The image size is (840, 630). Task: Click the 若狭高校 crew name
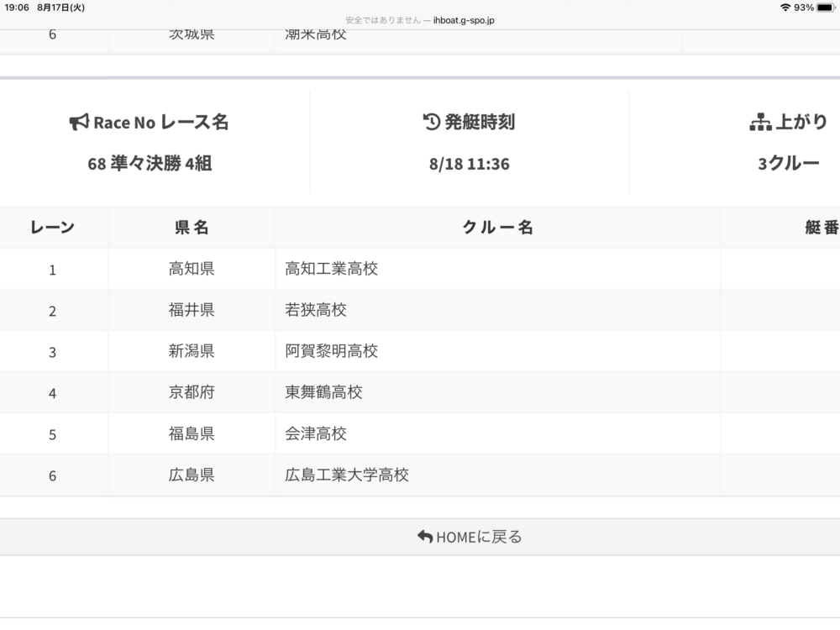click(316, 310)
